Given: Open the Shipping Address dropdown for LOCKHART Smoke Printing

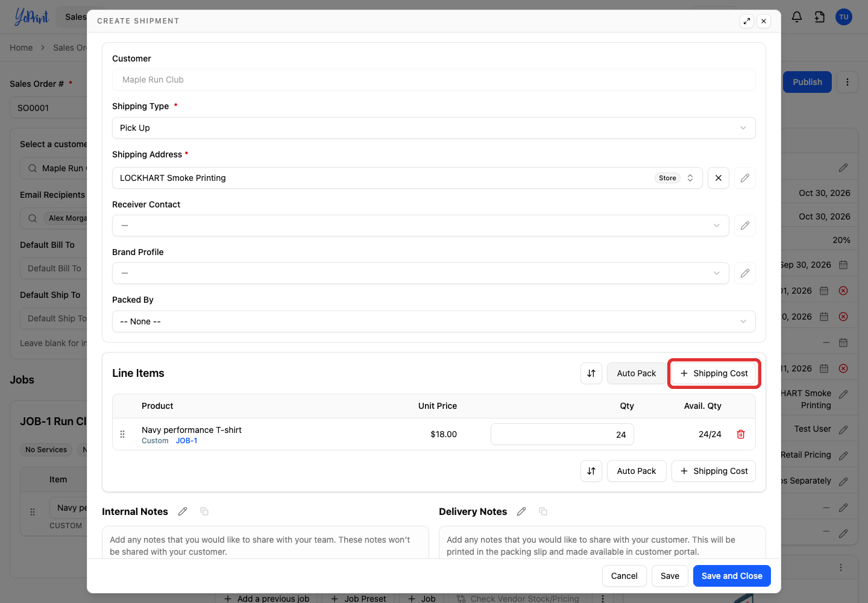Looking at the screenshot, I should coord(407,178).
